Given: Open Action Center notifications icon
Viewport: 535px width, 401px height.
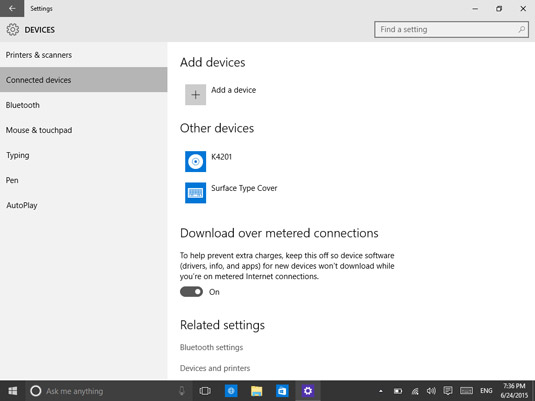Looking at the screenshot, I should 448,391.
